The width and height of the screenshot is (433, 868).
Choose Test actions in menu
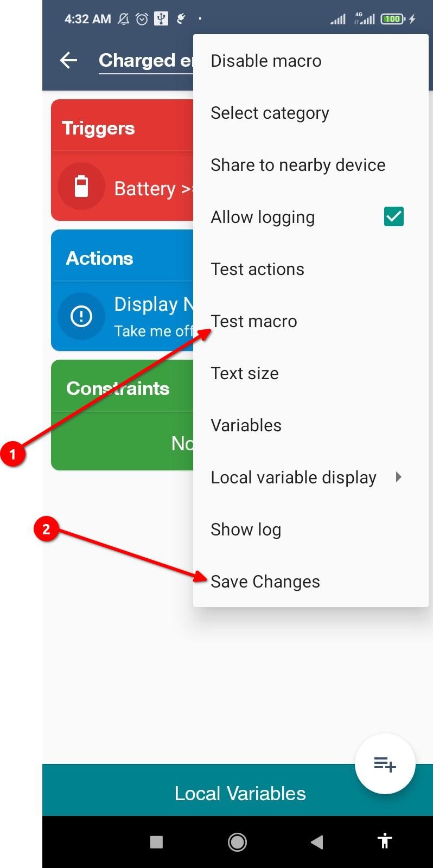[x=311, y=269]
